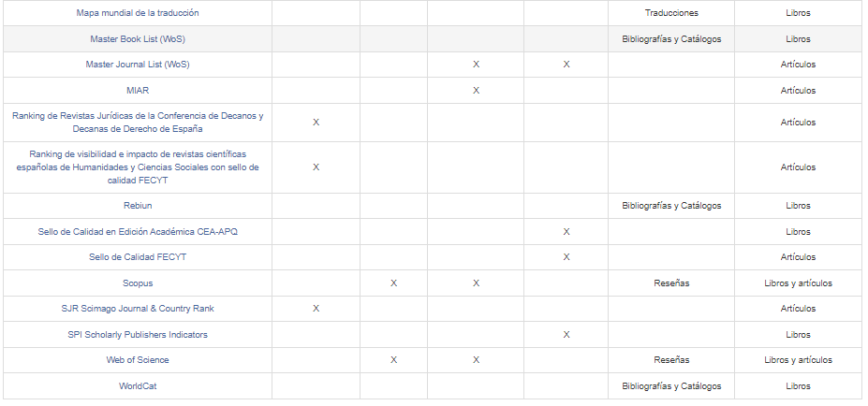Click the WorldCat link

138,385
